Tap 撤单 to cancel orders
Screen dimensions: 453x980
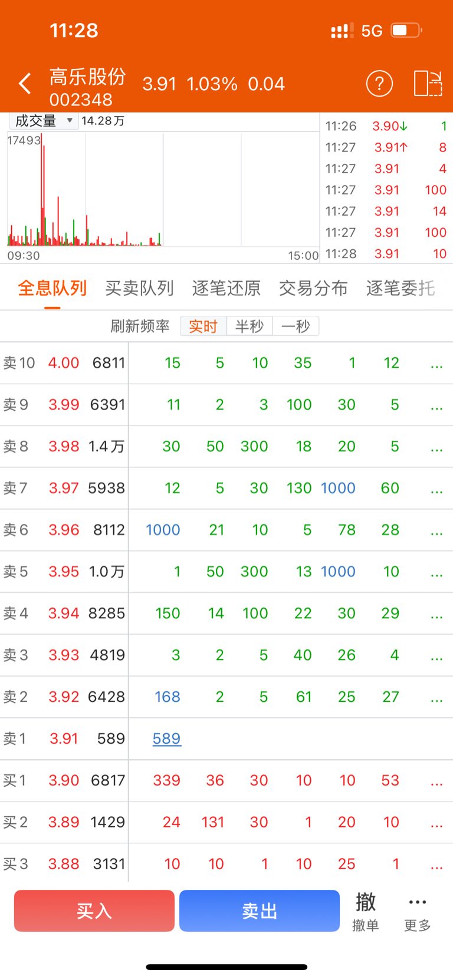366,911
